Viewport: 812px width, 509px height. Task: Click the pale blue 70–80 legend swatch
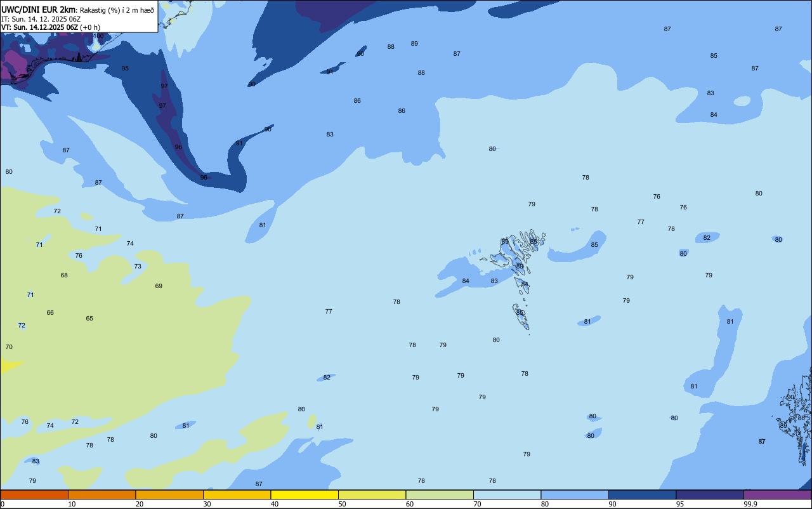(x=507, y=494)
